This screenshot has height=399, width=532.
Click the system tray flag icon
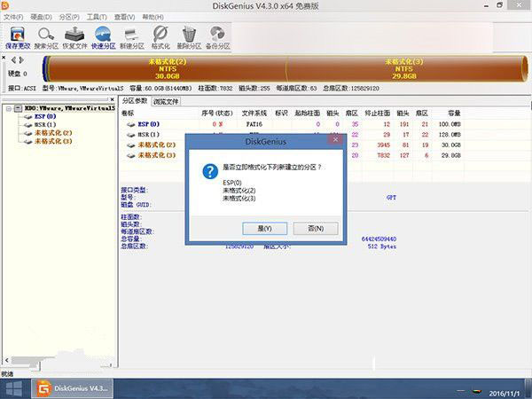477,392
